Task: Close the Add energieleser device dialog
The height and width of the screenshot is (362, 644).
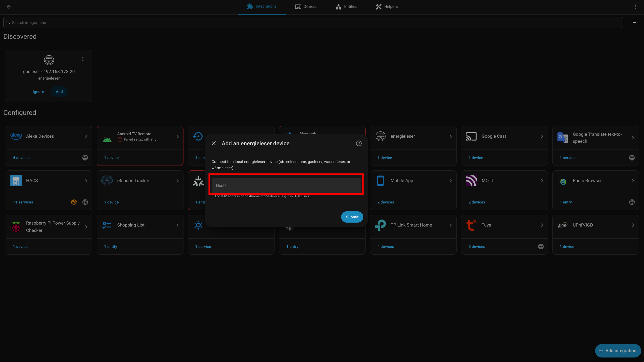Action: click(x=214, y=143)
